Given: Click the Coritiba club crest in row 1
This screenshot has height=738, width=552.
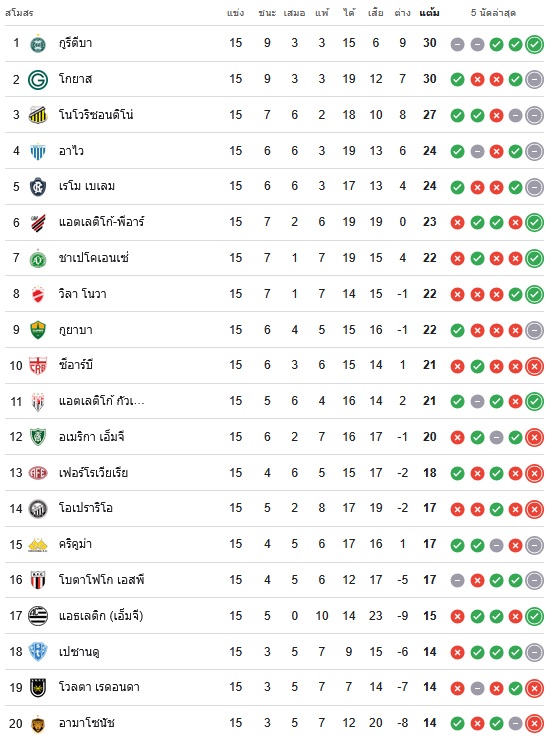Looking at the screenshot, I should pyautogui.click(x=38, y=44).
